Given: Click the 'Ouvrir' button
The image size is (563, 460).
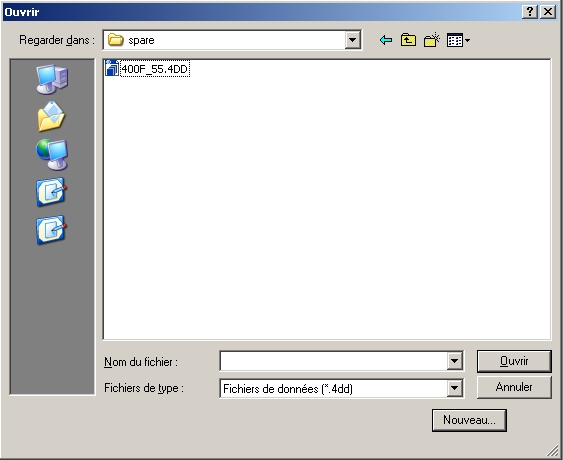Looking at the screenshot, I should point(514,361).
